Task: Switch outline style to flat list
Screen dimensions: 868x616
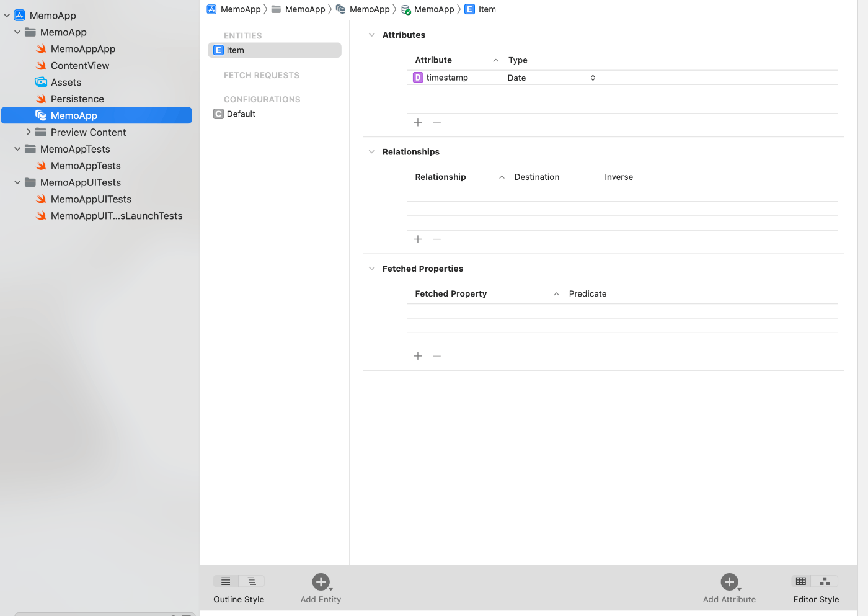Action: 226,581
